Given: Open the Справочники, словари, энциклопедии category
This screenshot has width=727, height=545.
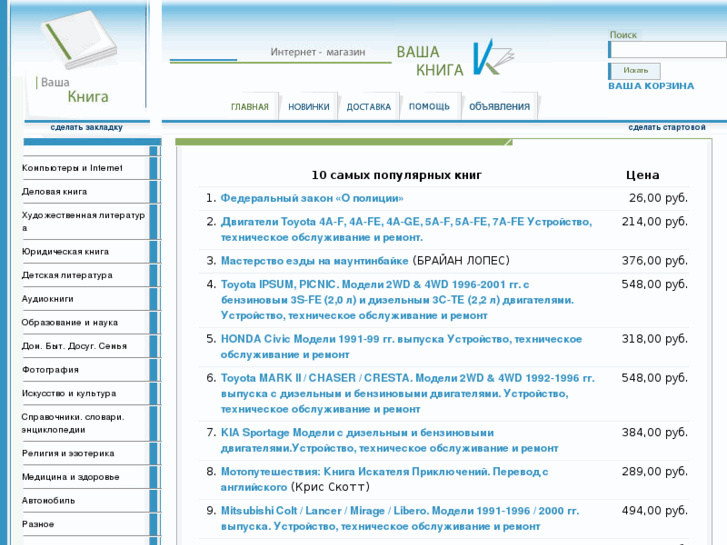Looking at the screenshot, I should (73, 423).
